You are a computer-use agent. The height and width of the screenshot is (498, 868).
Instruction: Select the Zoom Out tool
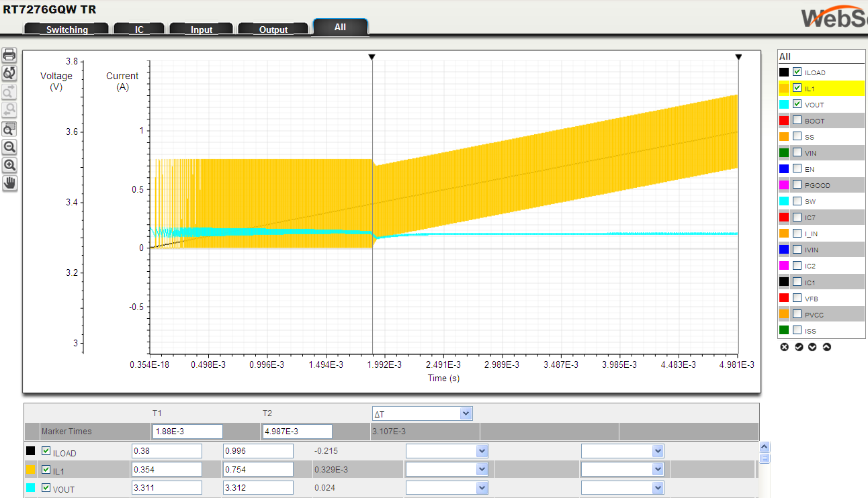pyautogui.click(x=9, y=147)
